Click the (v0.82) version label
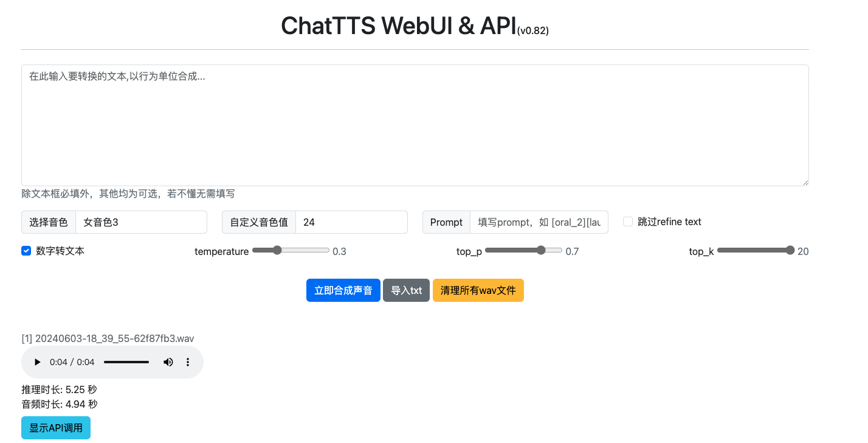Image resolution: width=868 pixels, height=443 pixels. click(533, 30)
